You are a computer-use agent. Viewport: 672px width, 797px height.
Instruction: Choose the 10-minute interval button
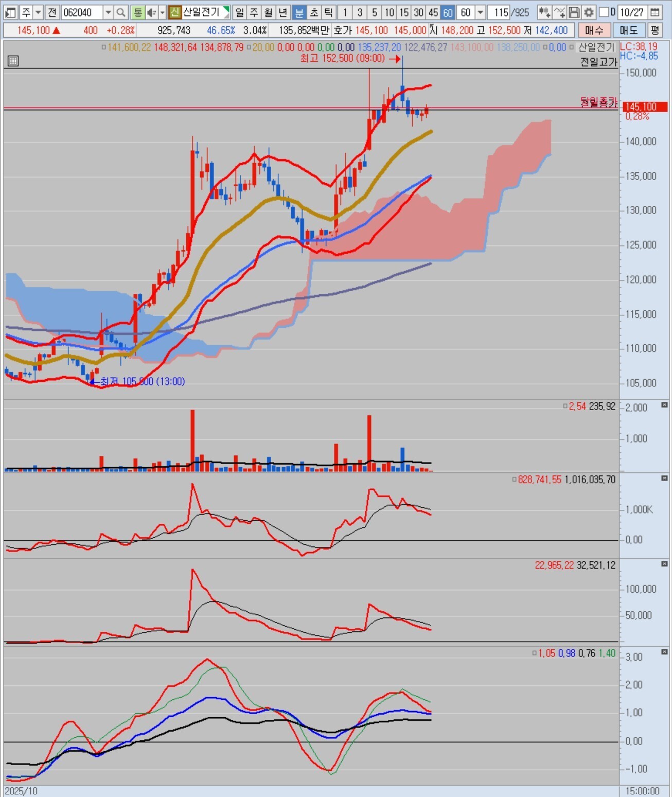390,12
